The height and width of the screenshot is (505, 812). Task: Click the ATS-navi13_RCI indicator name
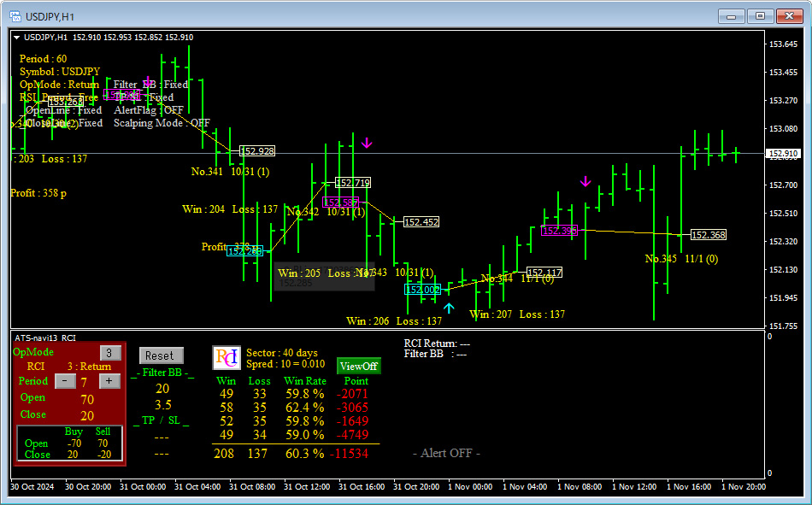[x=45, y=338]
